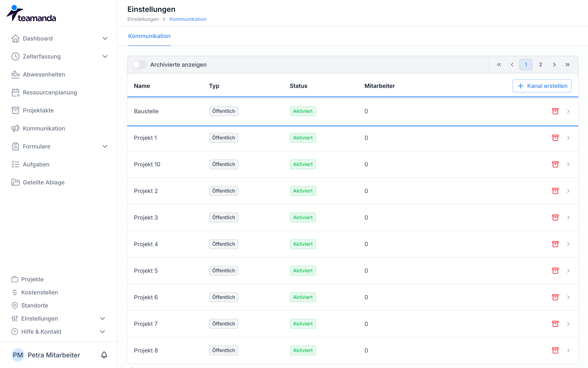588x368 pixels.
Task: Click Kanal erstellen button
Action: coord(542,86)
